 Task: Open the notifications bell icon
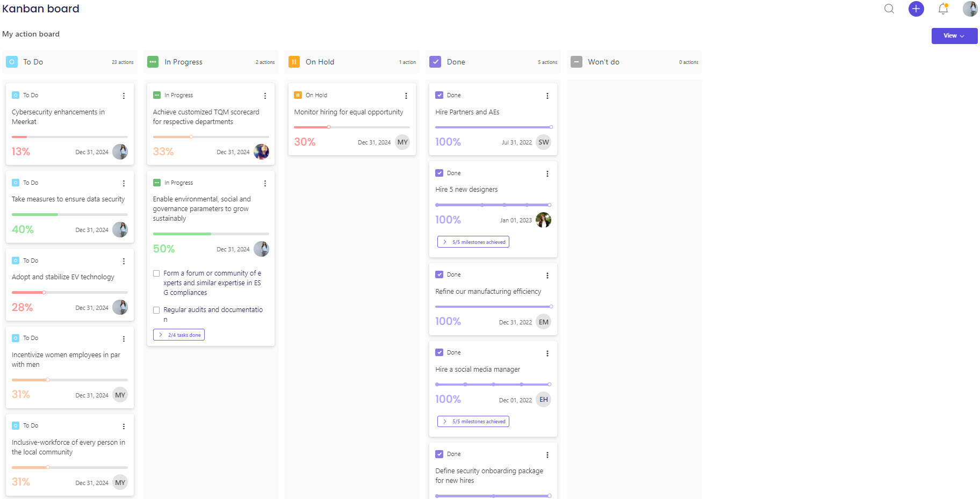click(942, 9)
